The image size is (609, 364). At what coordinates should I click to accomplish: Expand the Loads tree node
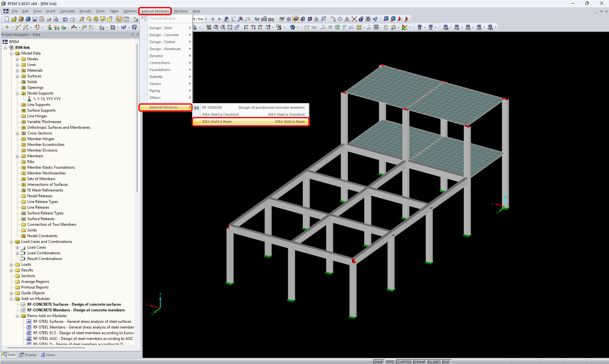11,265
